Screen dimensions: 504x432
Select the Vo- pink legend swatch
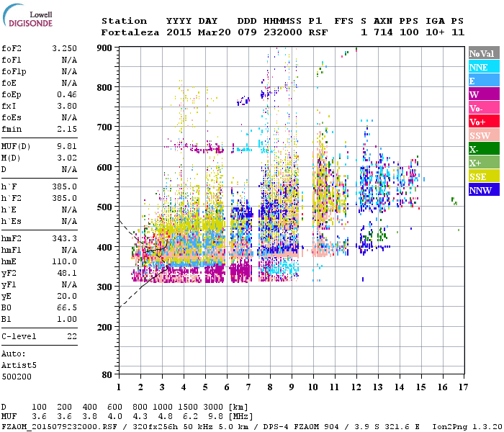484,108
